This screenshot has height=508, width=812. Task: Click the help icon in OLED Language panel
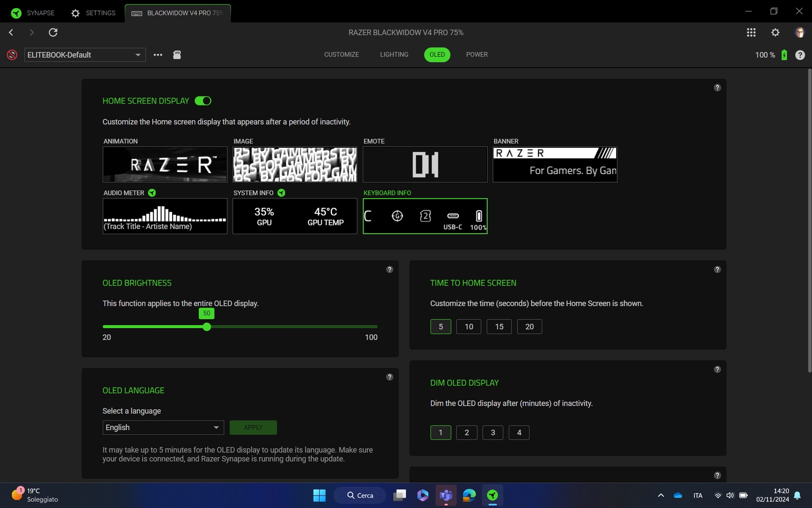390,377
